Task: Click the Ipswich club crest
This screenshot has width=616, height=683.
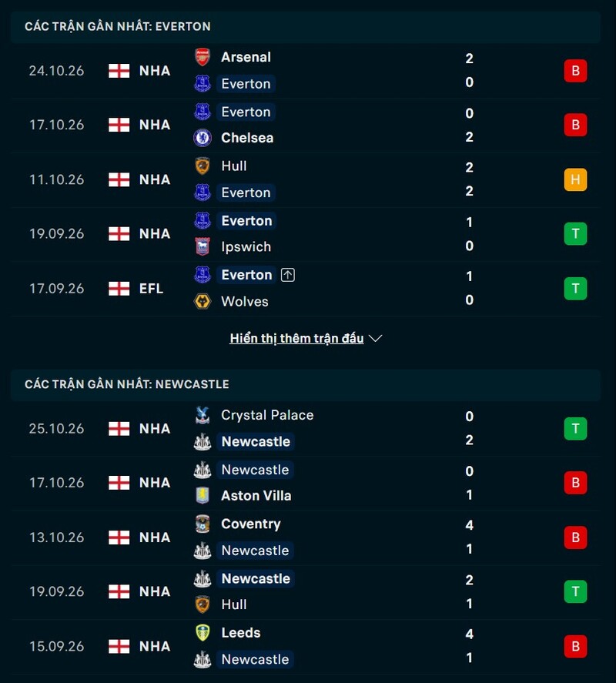Action: click(x=203, y=246)
